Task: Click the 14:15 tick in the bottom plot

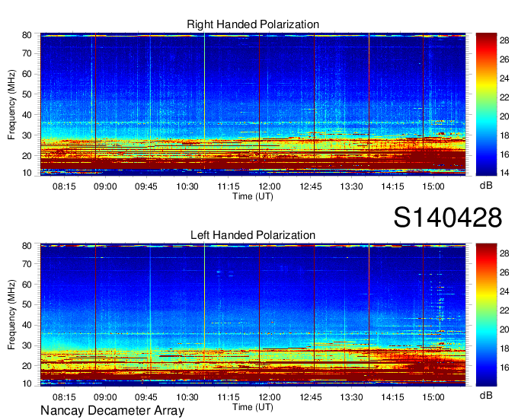Action: (392, 397)
